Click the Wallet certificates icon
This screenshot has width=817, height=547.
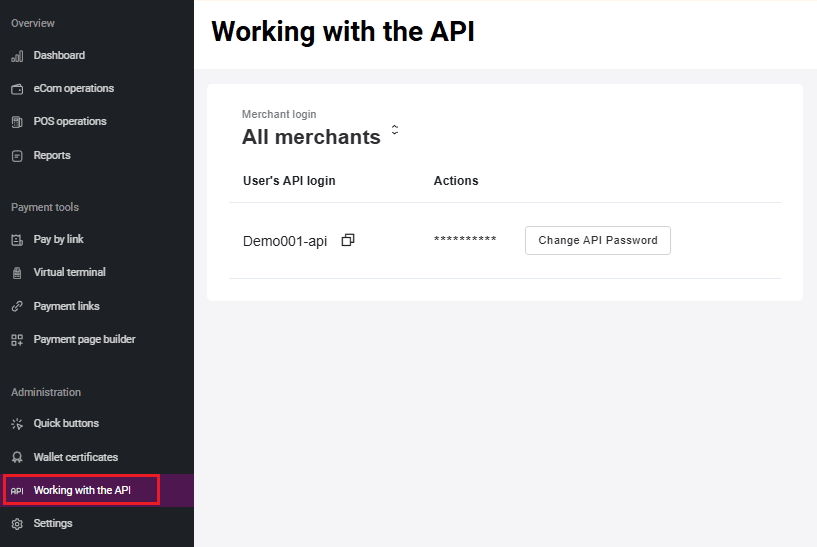pos(17,457)
